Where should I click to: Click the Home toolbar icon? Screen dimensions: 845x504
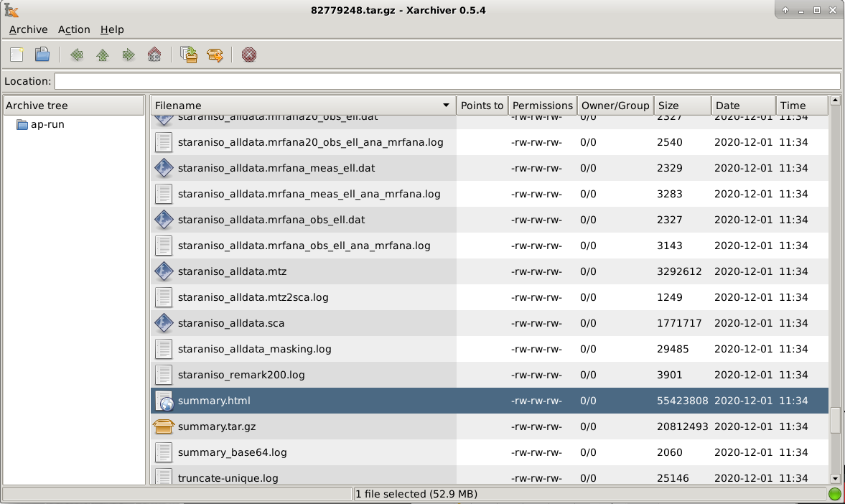[x=154, y=55]
